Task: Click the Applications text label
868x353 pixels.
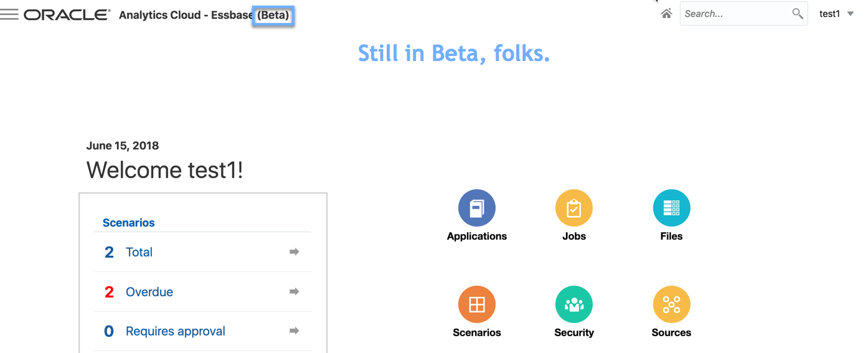Action: pos(476,236)
